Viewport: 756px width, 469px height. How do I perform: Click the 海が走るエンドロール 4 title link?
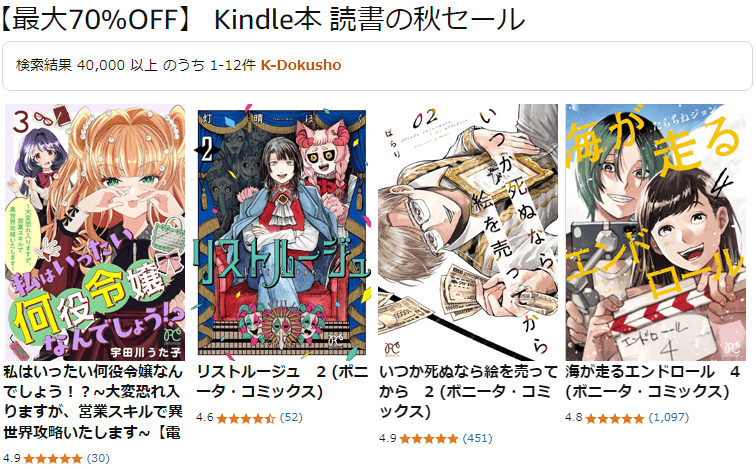[x=652, y=381]
